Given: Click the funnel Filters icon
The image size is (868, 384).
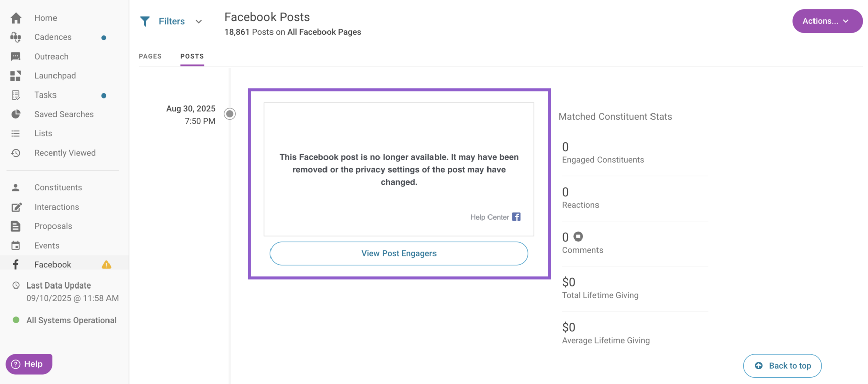Looking at the screenshot, I should (145, 21).
